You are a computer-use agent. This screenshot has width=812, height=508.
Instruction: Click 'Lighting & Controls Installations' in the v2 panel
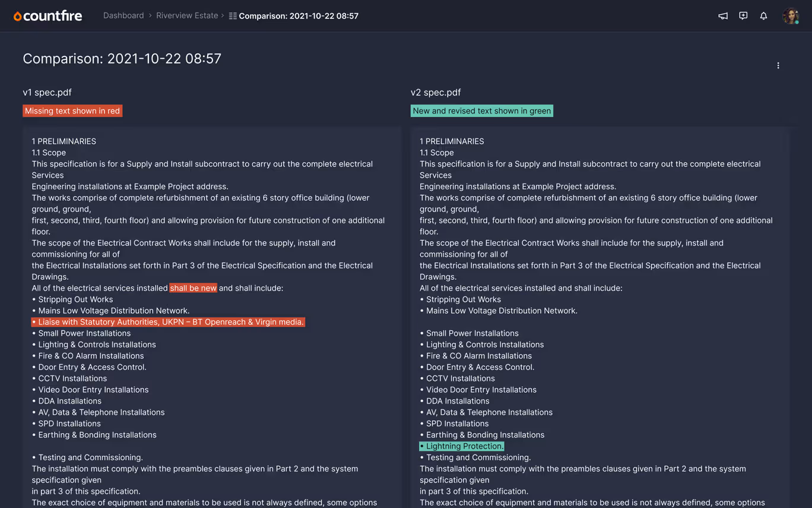[485, 345]
